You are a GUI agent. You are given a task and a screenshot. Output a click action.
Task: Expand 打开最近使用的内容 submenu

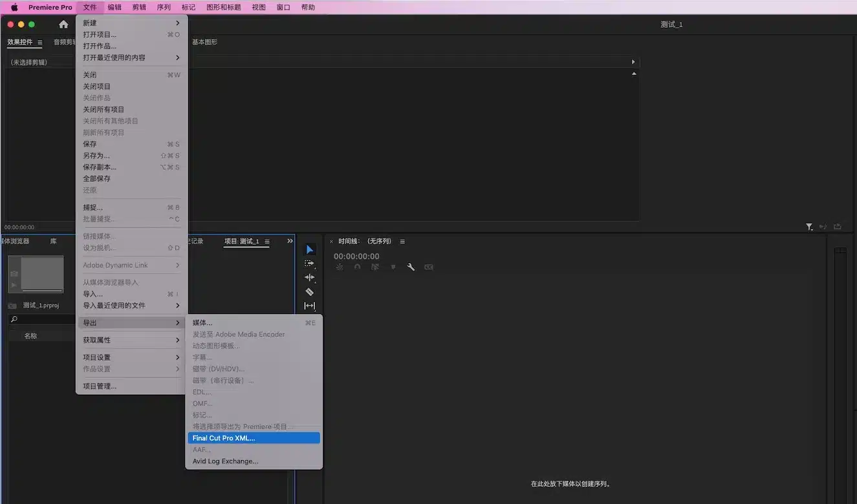click(132, 58)
